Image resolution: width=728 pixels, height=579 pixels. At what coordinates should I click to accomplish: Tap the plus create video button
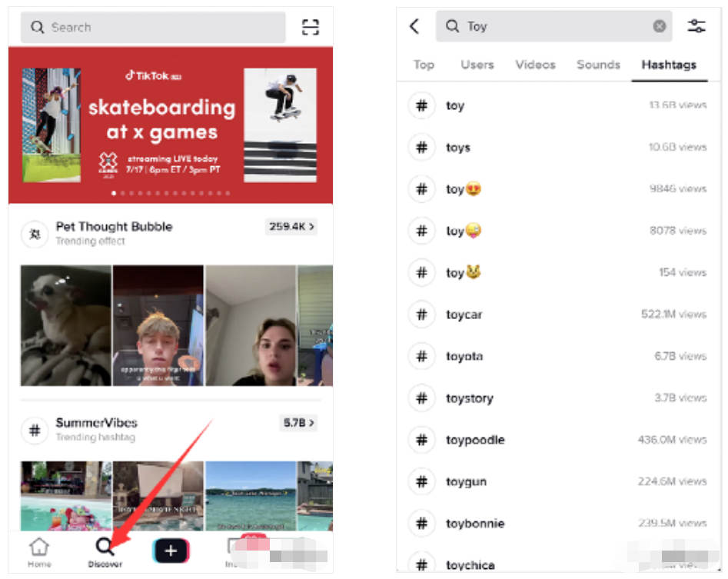click(171, 551)
